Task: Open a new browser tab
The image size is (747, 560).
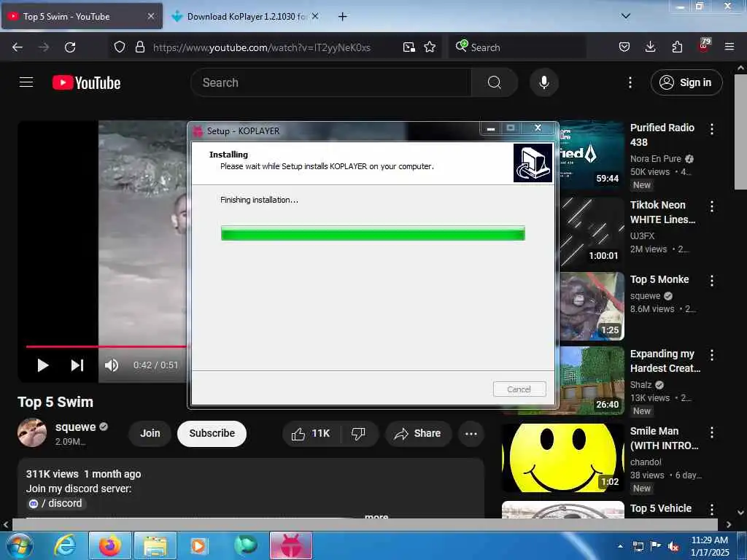Action: (342, 16)
